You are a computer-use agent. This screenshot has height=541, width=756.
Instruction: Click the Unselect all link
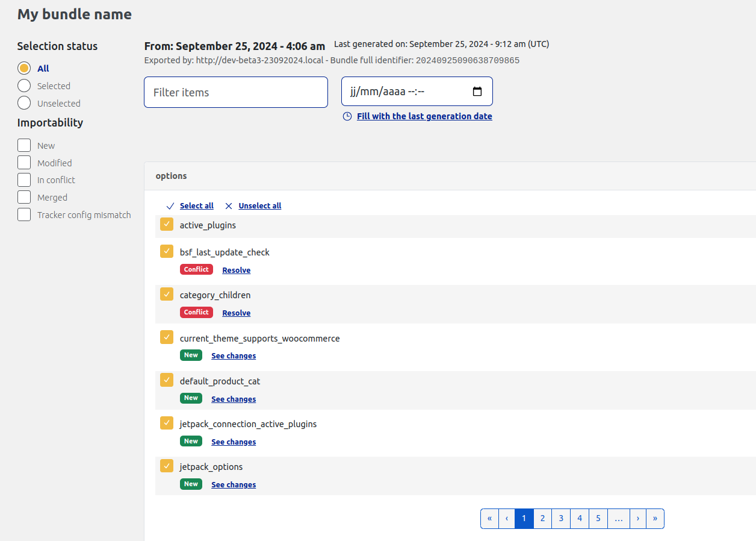pos(260,206)
